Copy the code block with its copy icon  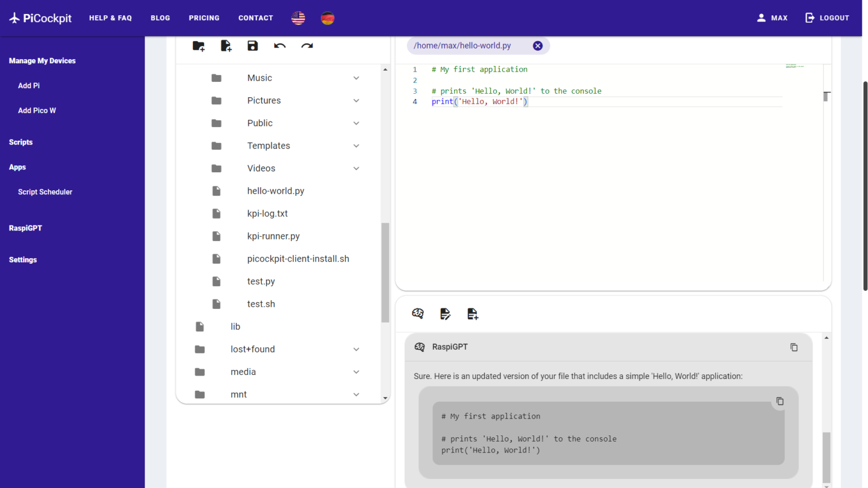pyautogui.click(x=780, y=401)
